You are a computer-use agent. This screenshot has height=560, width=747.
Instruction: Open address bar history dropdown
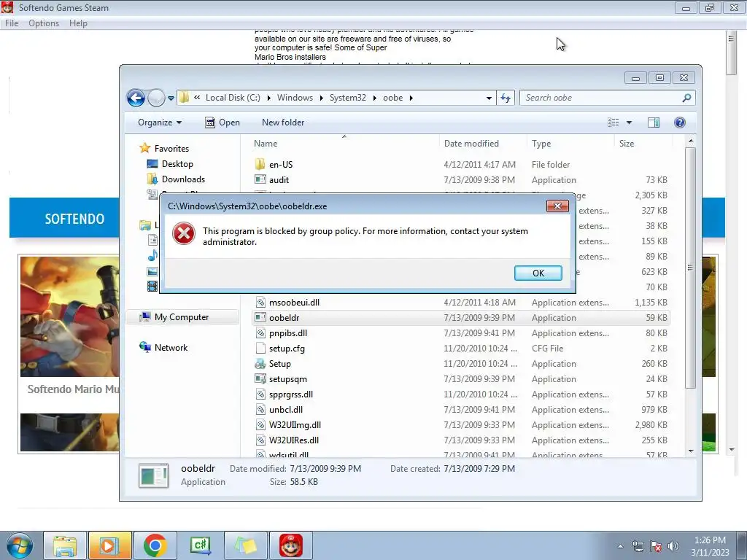[489, 98]
